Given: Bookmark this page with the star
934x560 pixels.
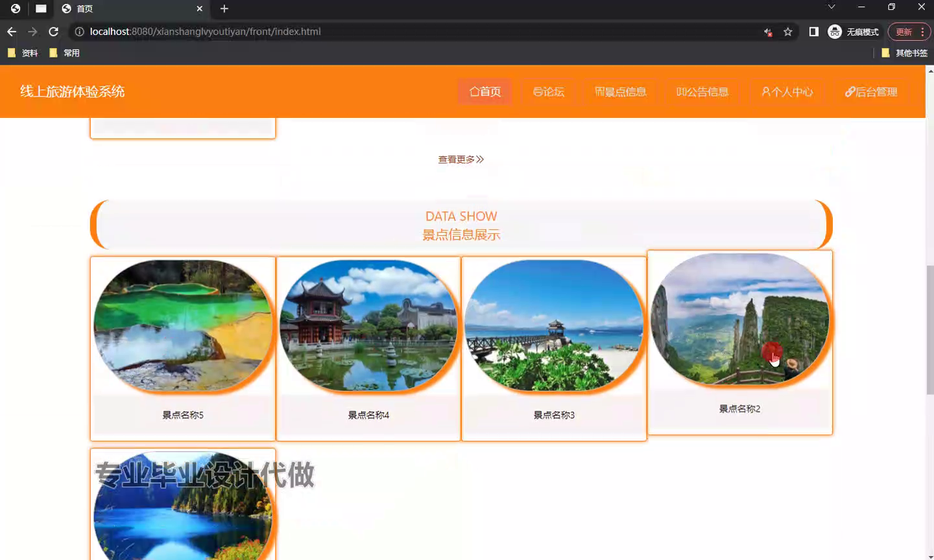Looking at the screenshot, I should tap(788, 32).
